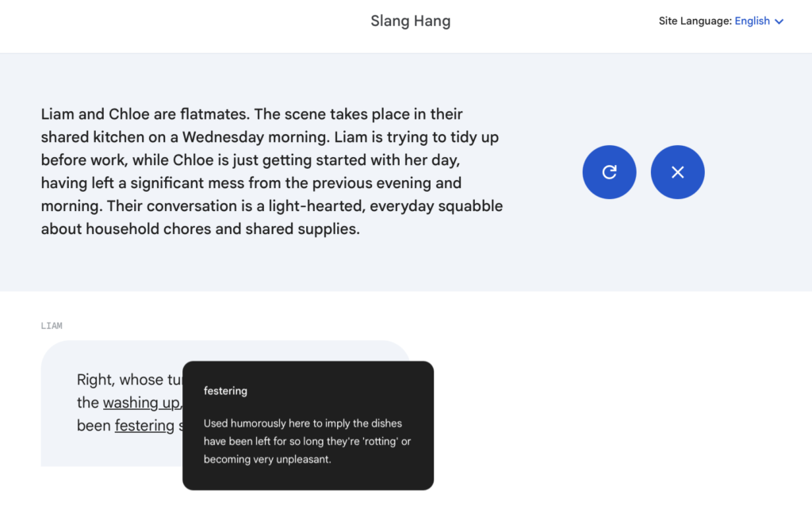The image size is (812, 521).
Task: Click the Slang Hang page title
Action: coord(410,21)
